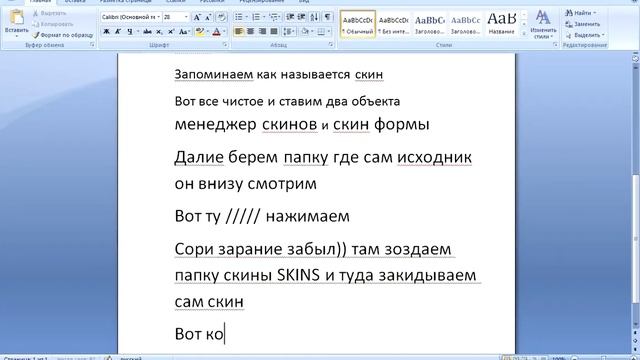Toggle subscript formatting

tap(159, 31)
